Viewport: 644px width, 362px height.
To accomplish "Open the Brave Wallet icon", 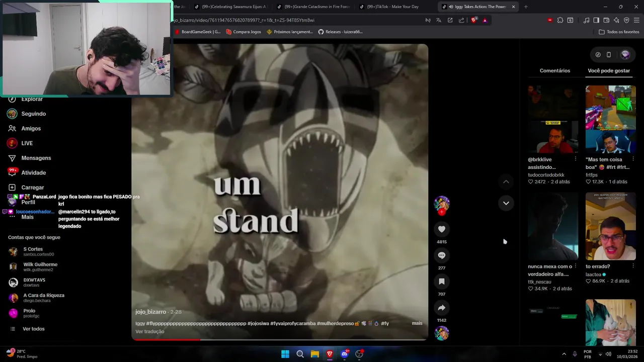I will pyautogui.click(x=606, y=20).
